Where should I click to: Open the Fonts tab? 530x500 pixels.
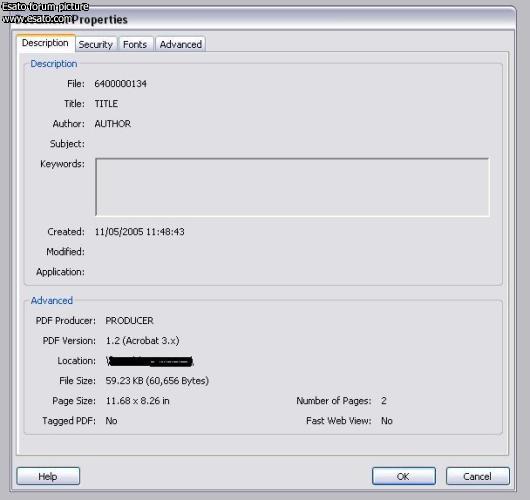pos(135,44)
